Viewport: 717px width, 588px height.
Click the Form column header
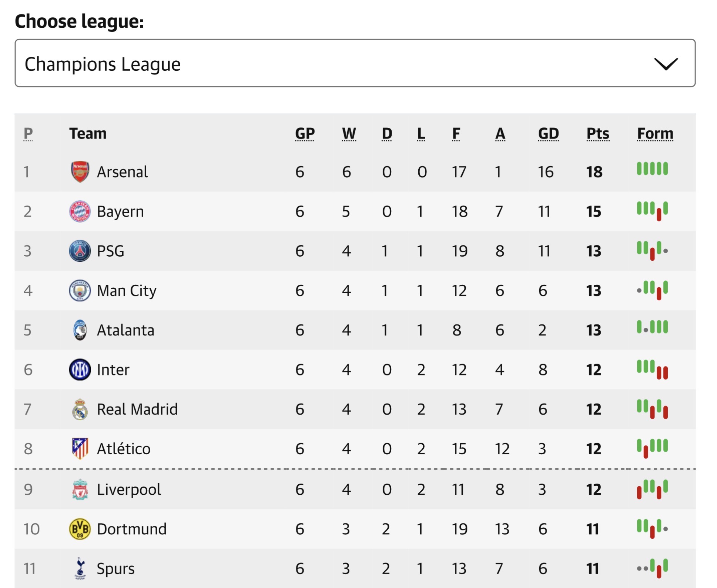click(655, 134)
